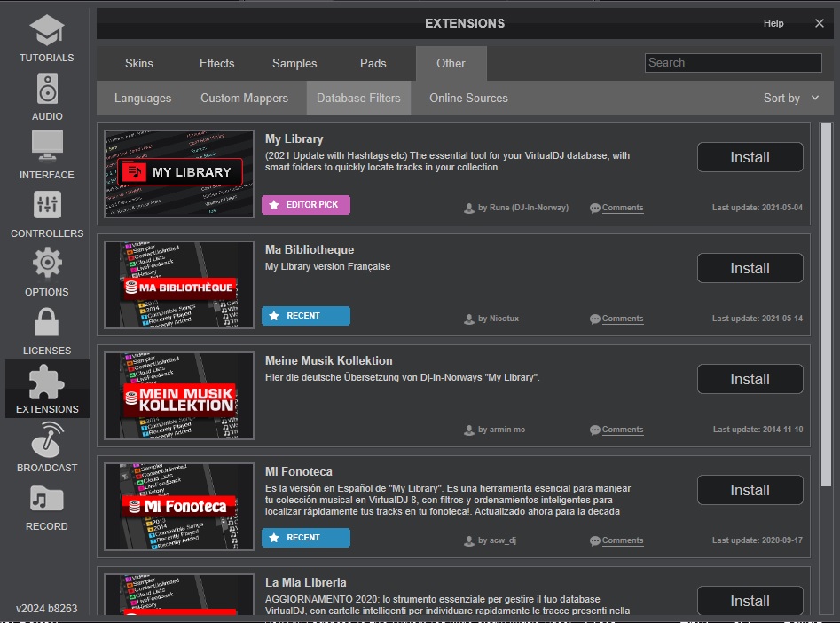Click the extensions list vertical scrollbar
Screen dimensions: 840x623
point(826,304)
